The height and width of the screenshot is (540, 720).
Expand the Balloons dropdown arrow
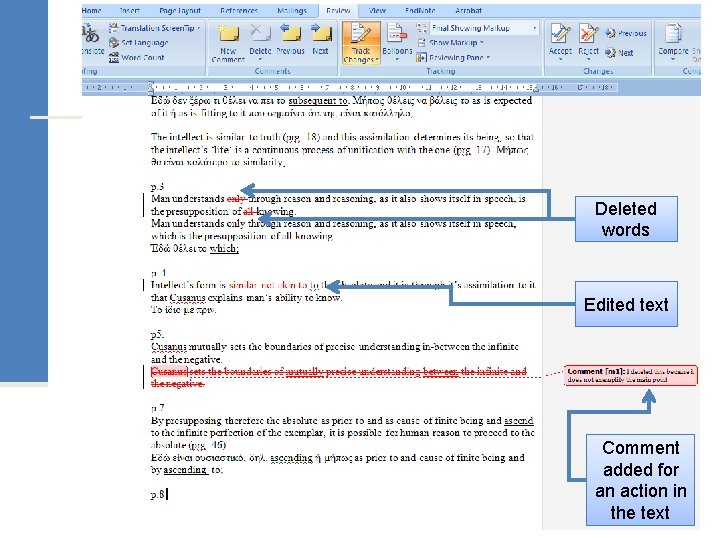coord(397,60)
